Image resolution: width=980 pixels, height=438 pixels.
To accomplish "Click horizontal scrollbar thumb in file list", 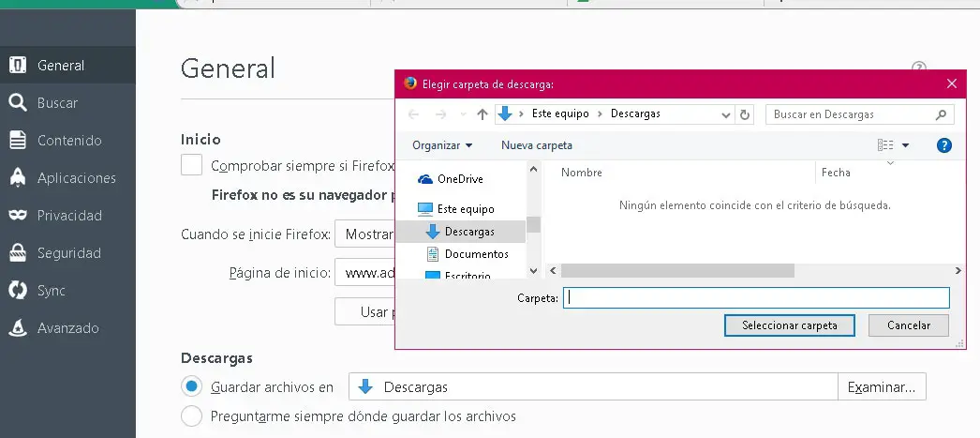I will tap(677, 271).
